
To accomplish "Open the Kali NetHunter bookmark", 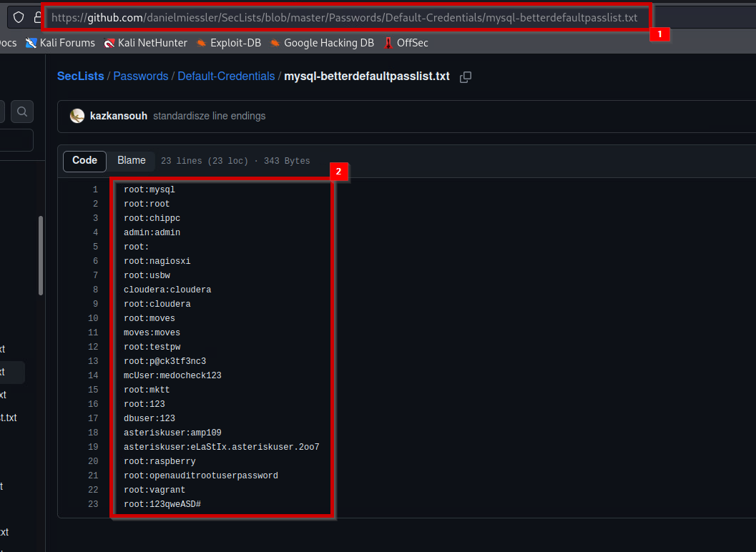I will coord(145,43).
